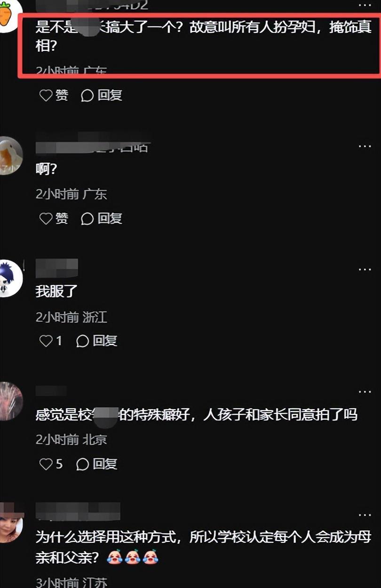Open more options for the Beijing comment
Screen dimensions: 381x588
[365, 392]
